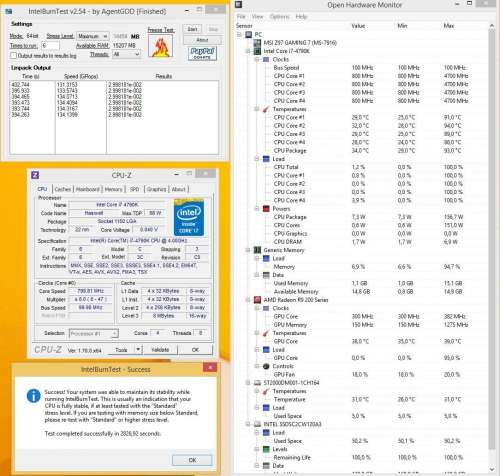The width and height of the screenshot is (500, 476).
Task: Click the Times to run input field
Action: click(x=50, y=45)
